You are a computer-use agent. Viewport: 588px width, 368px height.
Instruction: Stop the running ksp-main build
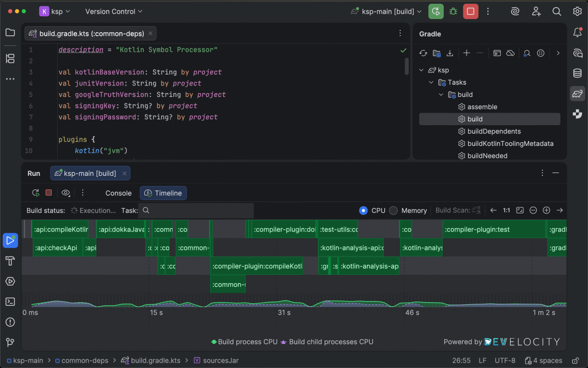tap(470, 11)
